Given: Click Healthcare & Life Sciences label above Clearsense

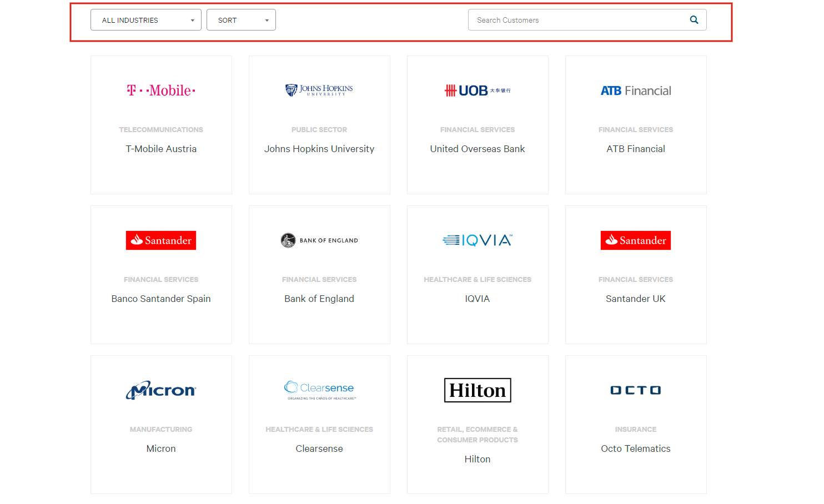Looking at the screenshot, I should (319, 429).
